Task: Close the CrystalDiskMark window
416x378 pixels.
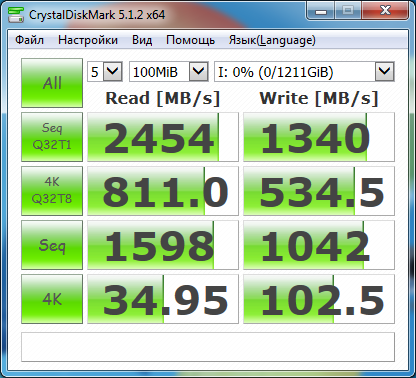Action: [x=385, y=11]
